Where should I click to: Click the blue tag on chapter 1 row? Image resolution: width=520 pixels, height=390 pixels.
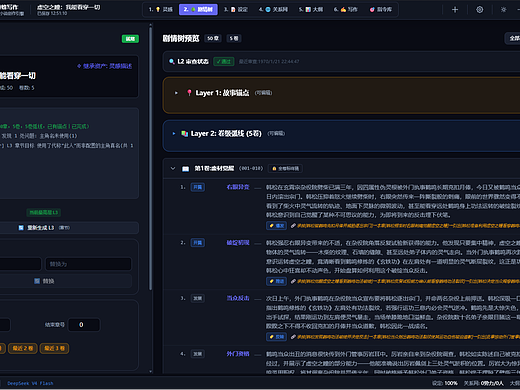[x=198, y=187]
